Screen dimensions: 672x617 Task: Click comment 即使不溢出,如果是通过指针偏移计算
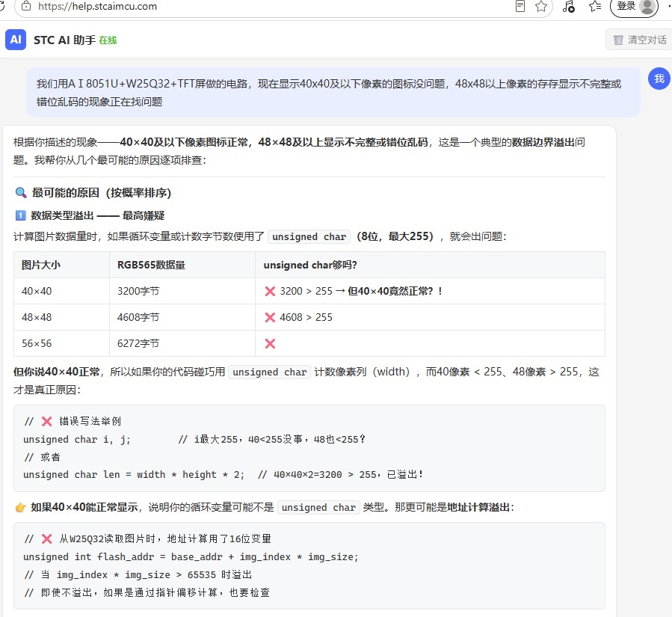click(x=147, y=592)
